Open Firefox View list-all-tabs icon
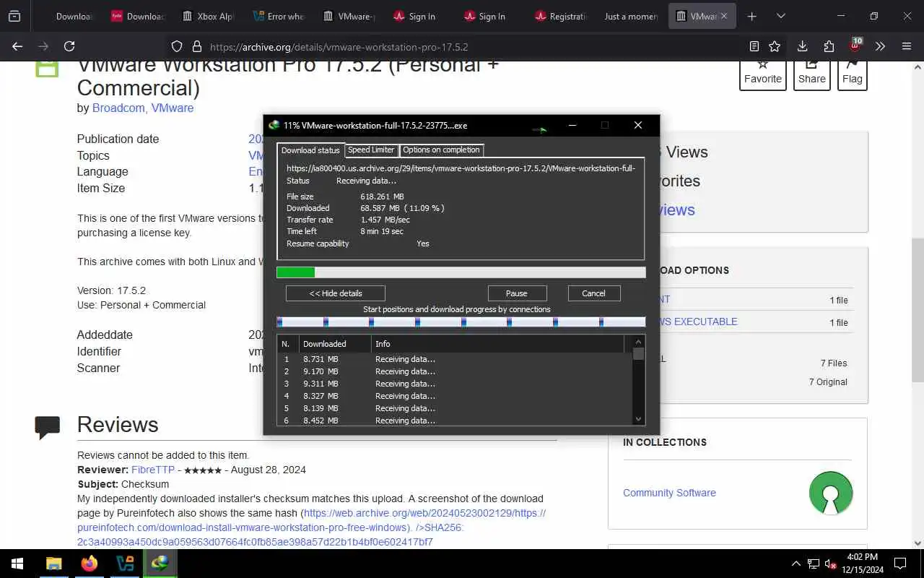This screenshot has width=924, height=578. pyautogui.click(x=14, y=16)
